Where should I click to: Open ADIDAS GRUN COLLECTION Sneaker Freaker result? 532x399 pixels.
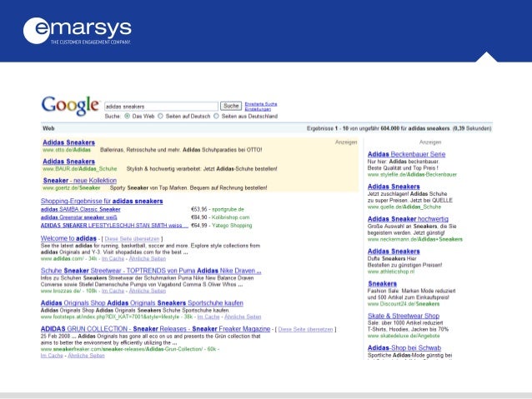pos(155,328)
